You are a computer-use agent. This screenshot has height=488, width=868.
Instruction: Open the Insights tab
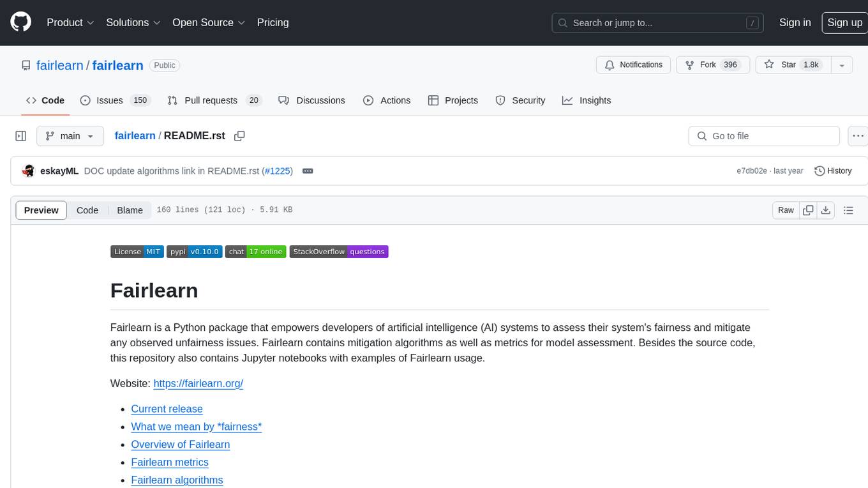point(587,100)
